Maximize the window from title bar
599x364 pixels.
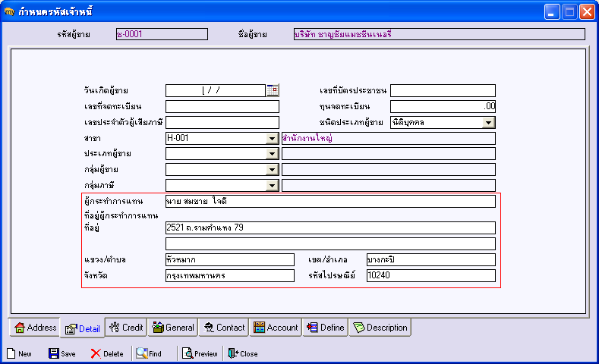(569, 11)
